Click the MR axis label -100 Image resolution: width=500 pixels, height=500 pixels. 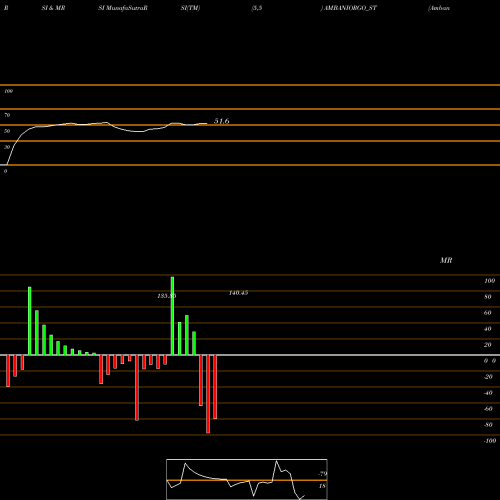click(490, 441)
